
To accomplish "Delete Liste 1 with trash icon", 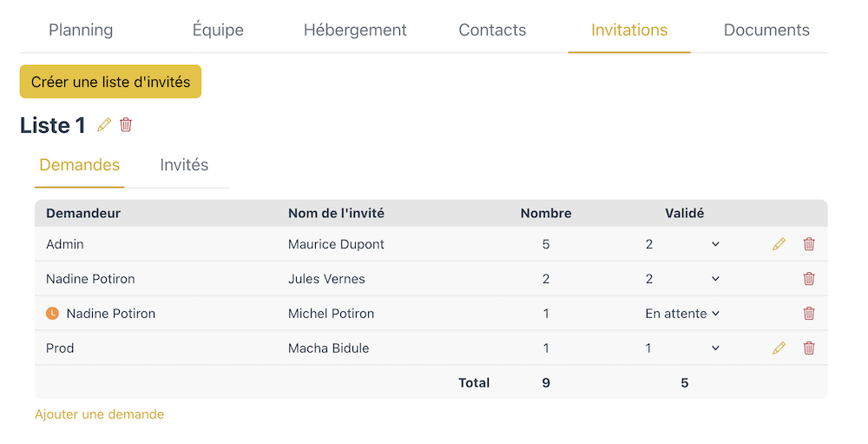I will click(x=126, y=125).
